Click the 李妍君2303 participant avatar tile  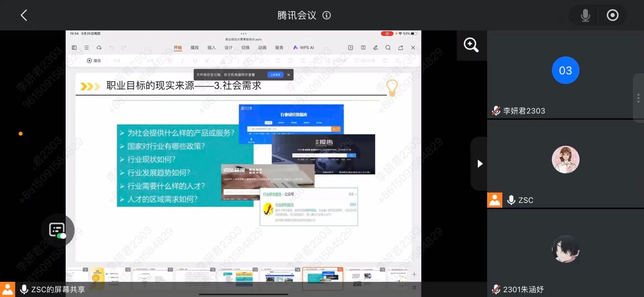565,70
